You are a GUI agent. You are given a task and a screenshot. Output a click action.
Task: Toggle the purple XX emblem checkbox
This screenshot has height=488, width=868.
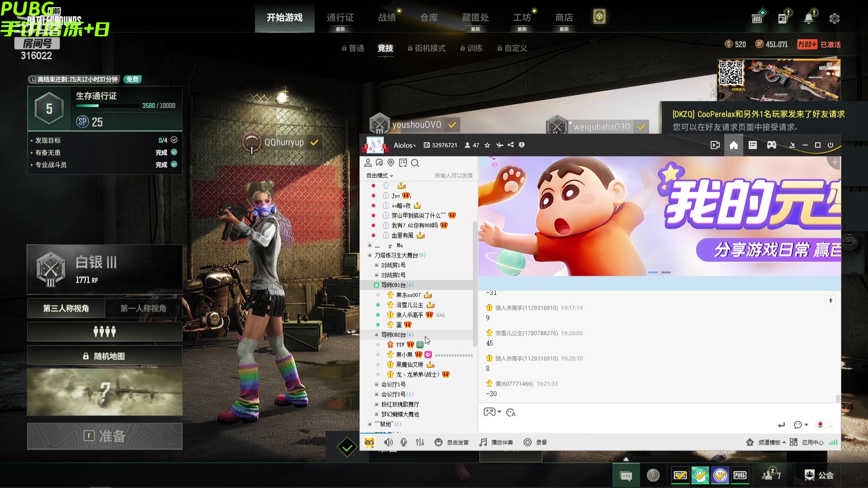(x=720, y=475)
